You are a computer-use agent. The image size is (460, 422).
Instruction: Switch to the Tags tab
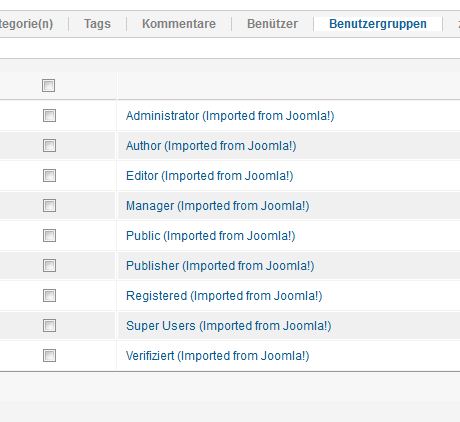97,24
